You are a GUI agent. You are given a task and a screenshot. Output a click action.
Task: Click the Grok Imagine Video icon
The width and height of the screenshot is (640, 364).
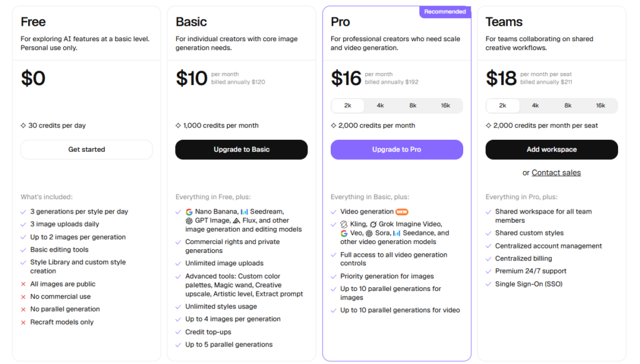pyautogui.click(x=374, y=225)
